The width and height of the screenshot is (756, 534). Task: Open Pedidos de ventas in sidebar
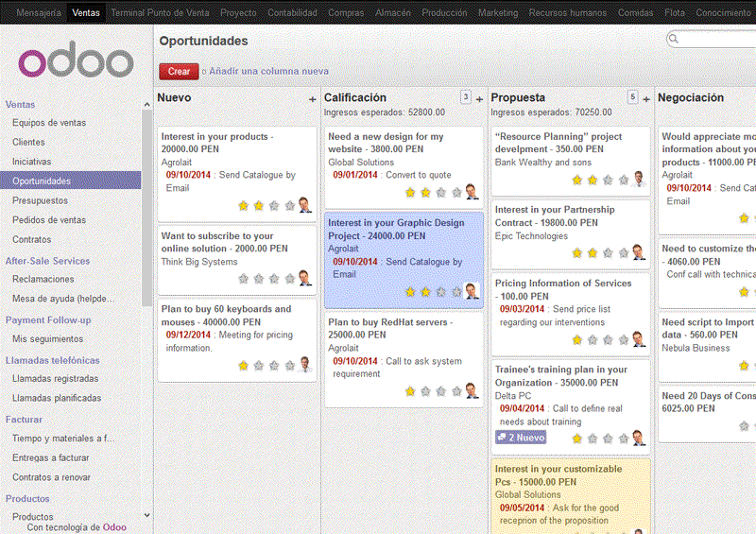click(x=49, y=219)
